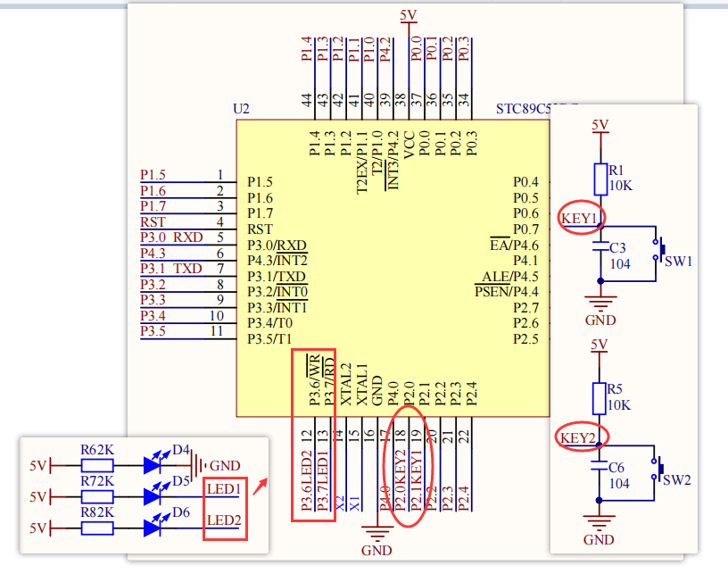Select the R8 2K resistor symbol
This screenshot has width=728, height=574.
[x=97, y=528]
